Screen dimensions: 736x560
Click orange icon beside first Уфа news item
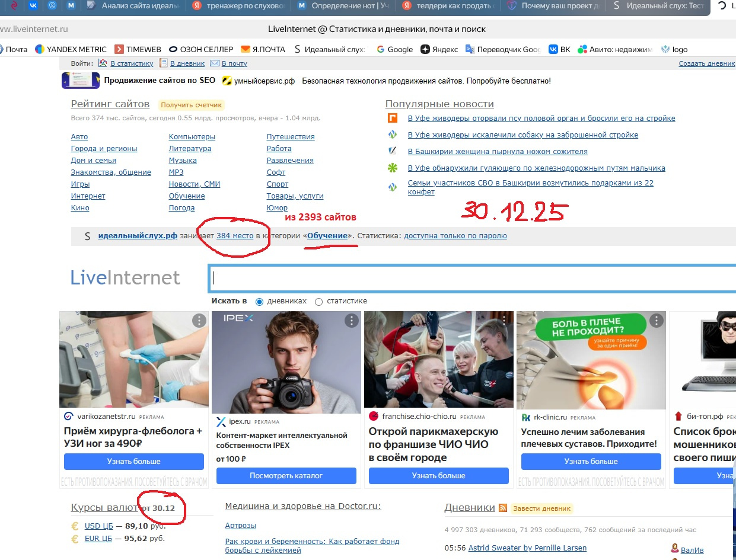[x=392, y=118]
